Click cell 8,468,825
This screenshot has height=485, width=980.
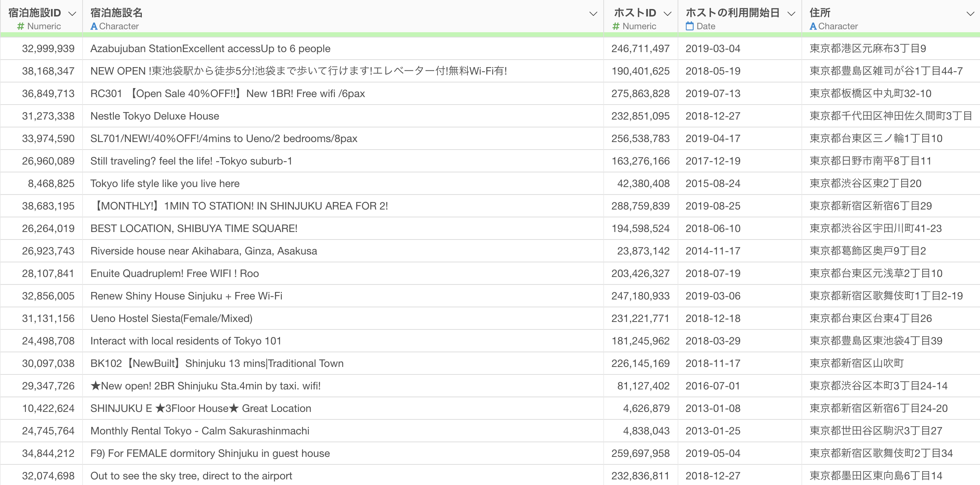point(51,184)
